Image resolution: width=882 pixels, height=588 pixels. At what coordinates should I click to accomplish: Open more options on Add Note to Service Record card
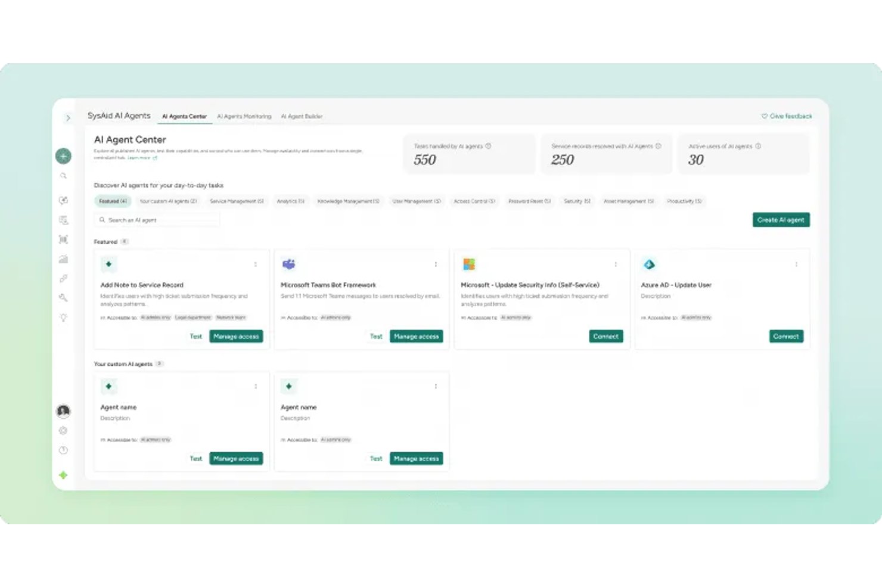[256, 265]
